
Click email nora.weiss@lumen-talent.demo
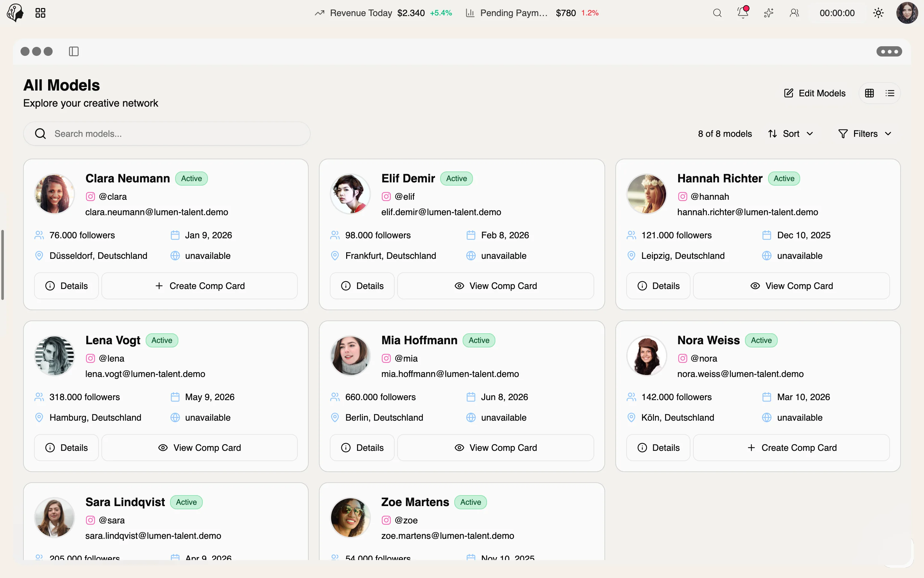[740, 374]
